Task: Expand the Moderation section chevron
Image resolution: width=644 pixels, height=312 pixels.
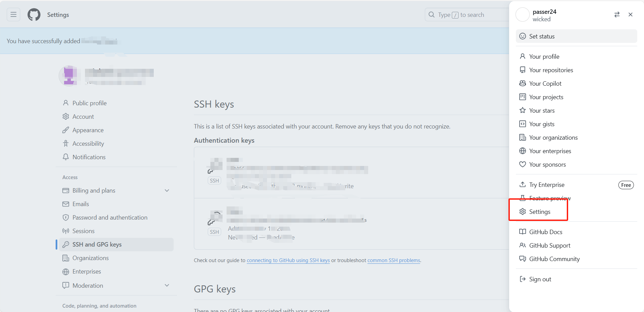Action: 167,285
